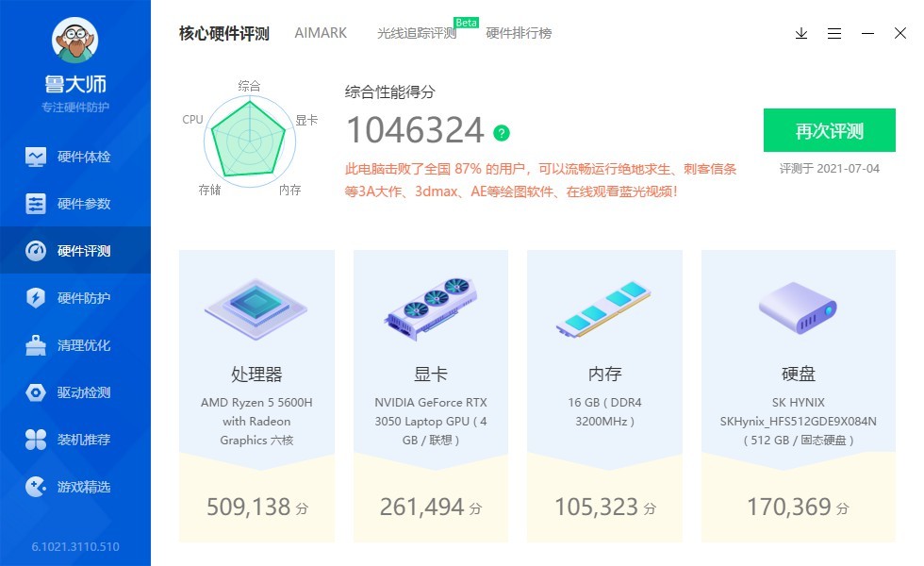924x566 pixels.
Task: Open 装机推荐 in the sidebar
Action: point(75,440)
